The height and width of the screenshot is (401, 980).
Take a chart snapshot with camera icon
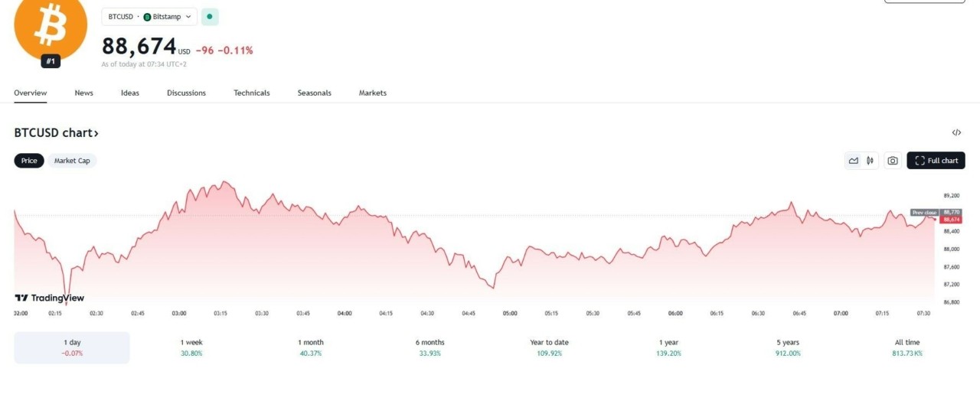pos(892,161)
